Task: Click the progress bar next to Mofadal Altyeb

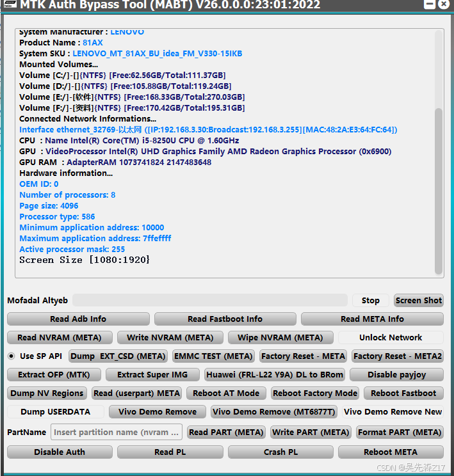Action: [210, 300]
